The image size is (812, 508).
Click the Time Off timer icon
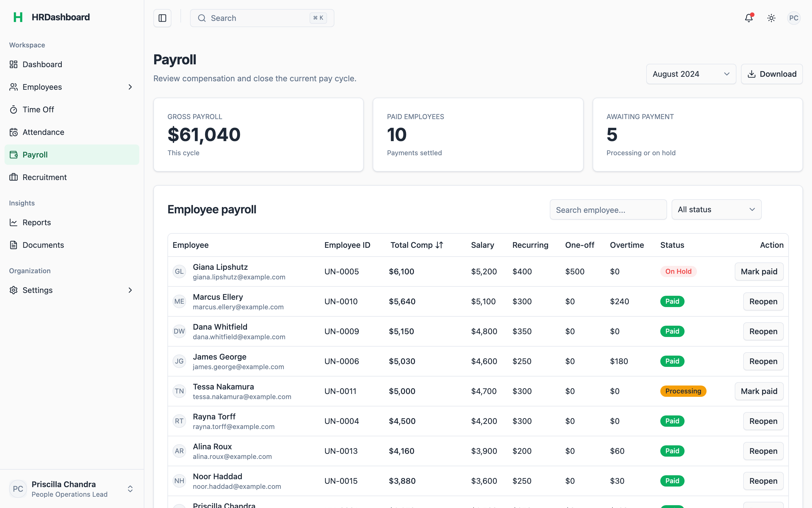point(14,110)
